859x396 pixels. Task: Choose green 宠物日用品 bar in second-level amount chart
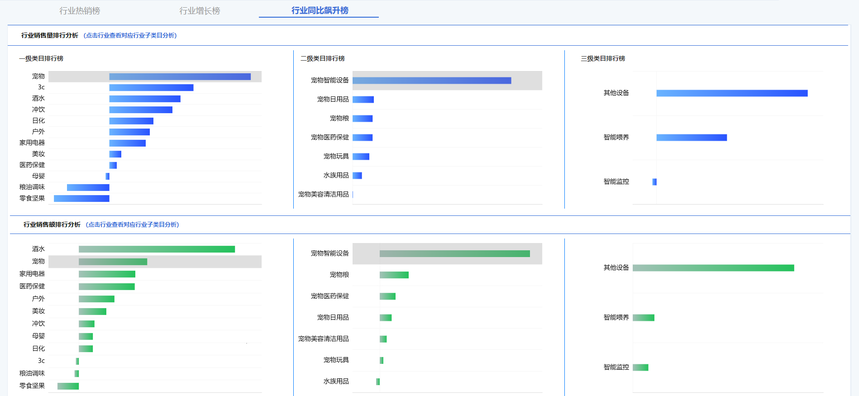click(x=386, y=318)
